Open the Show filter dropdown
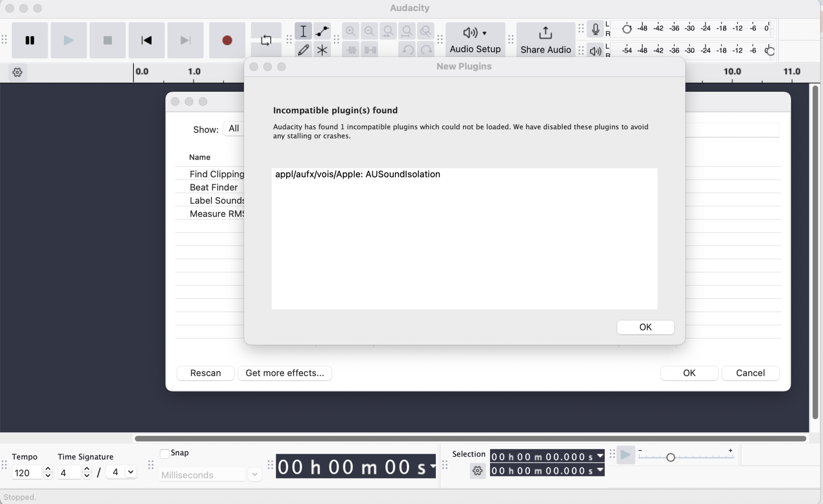 click(x=234, y=128)
